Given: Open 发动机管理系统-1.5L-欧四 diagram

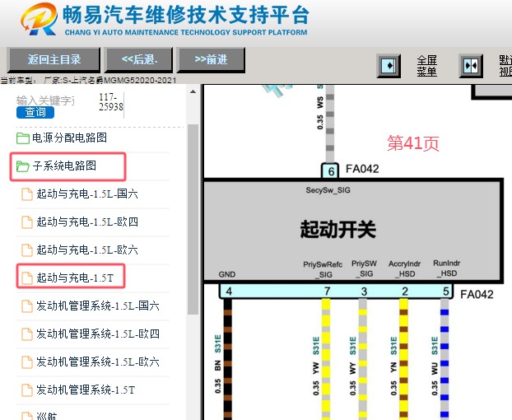Looking at the screenshot, I should (x=98, y=334).
